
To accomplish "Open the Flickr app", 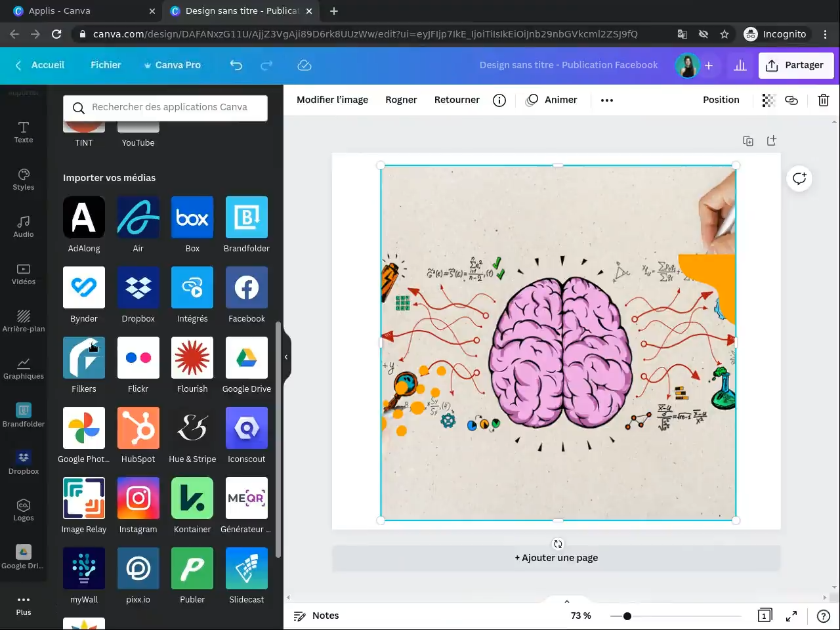I will 138,358.
